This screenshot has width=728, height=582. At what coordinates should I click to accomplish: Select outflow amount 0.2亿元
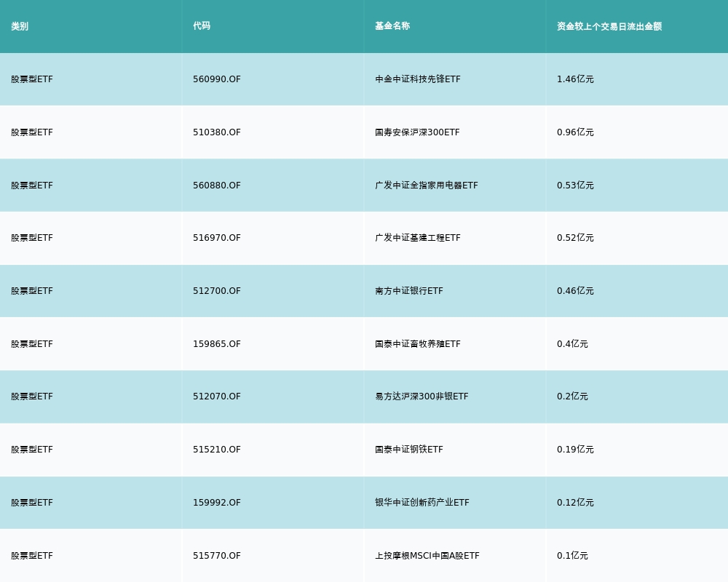pos(572,396)
